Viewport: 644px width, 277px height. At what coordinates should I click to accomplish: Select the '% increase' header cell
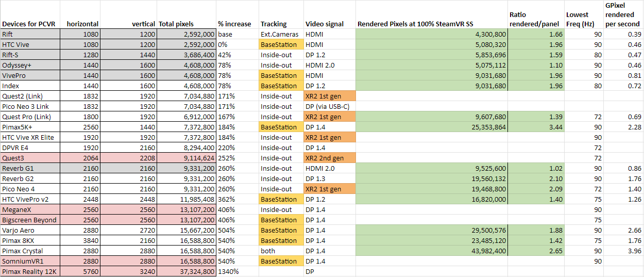pos(237,24)
